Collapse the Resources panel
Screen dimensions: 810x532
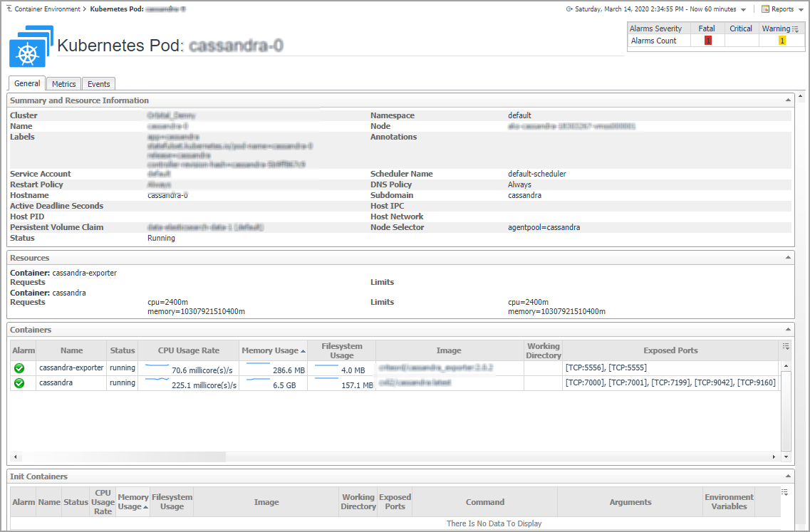[788, 258]
